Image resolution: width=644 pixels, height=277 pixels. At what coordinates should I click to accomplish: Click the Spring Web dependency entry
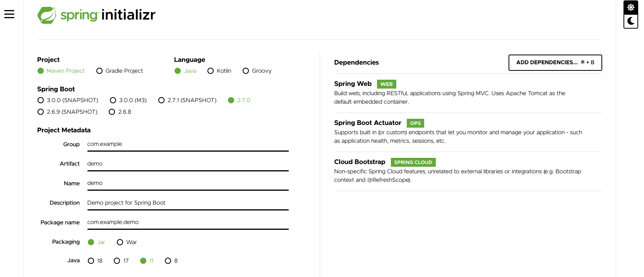tap(468, 93)
